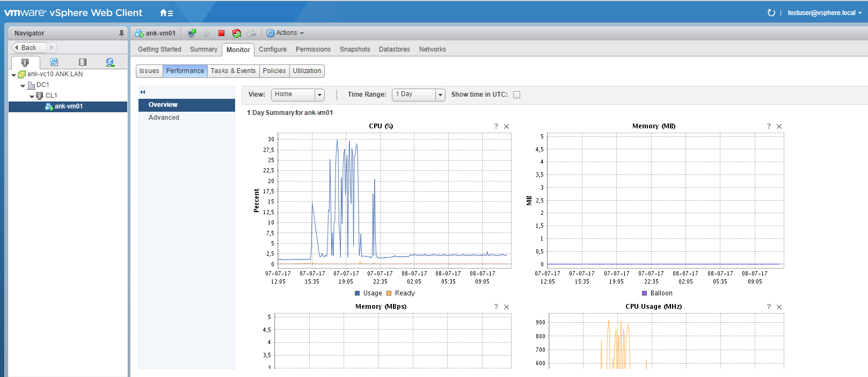Open help for CPU Usage (MHz) chart
868x377 pixels.
(x=769, y=307)
